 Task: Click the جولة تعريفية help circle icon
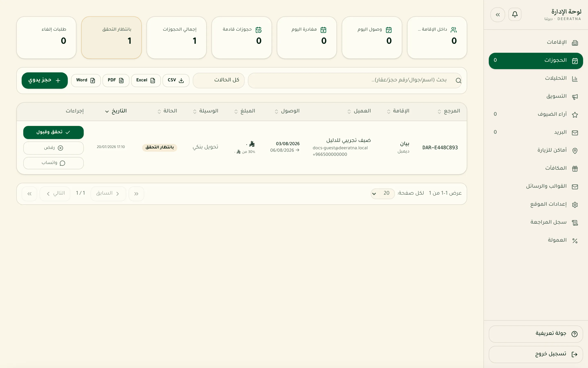[574, 334]
